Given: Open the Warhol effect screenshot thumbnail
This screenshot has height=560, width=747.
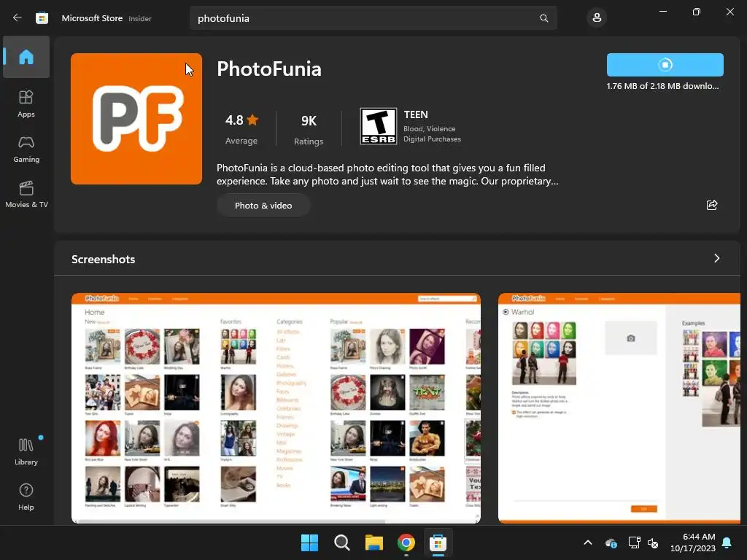Looking at the screenshot, I should tap(619, 408).
